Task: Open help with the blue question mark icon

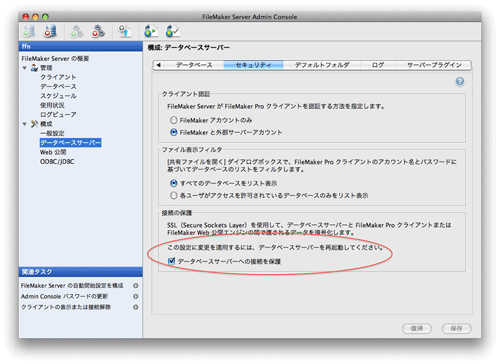Action: (x=460, y=82)
